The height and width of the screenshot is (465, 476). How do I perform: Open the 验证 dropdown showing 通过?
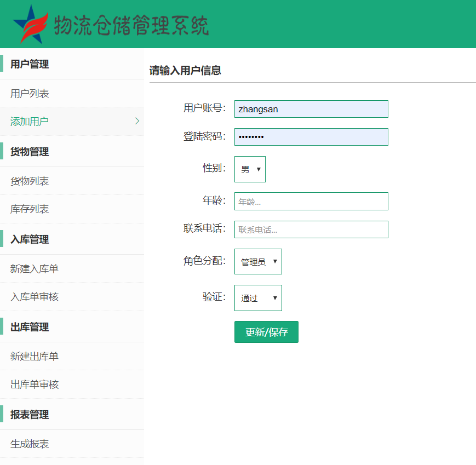click(258, 298)
